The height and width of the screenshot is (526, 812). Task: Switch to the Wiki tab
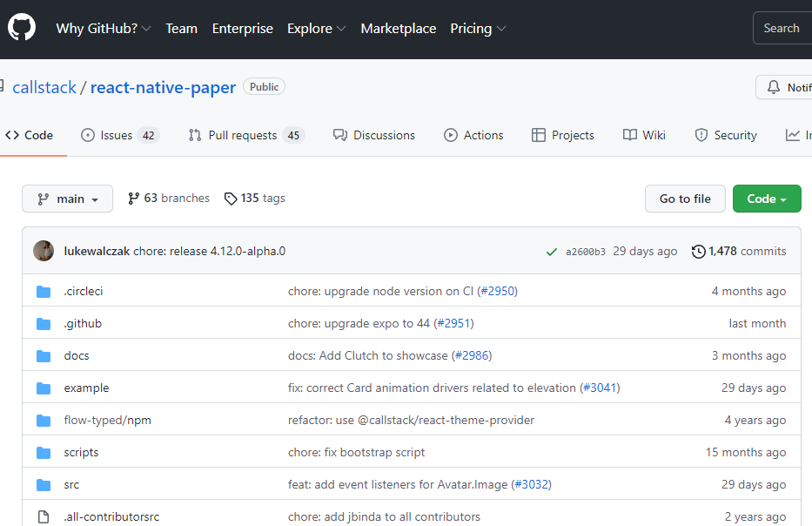(x=644, y=135)
